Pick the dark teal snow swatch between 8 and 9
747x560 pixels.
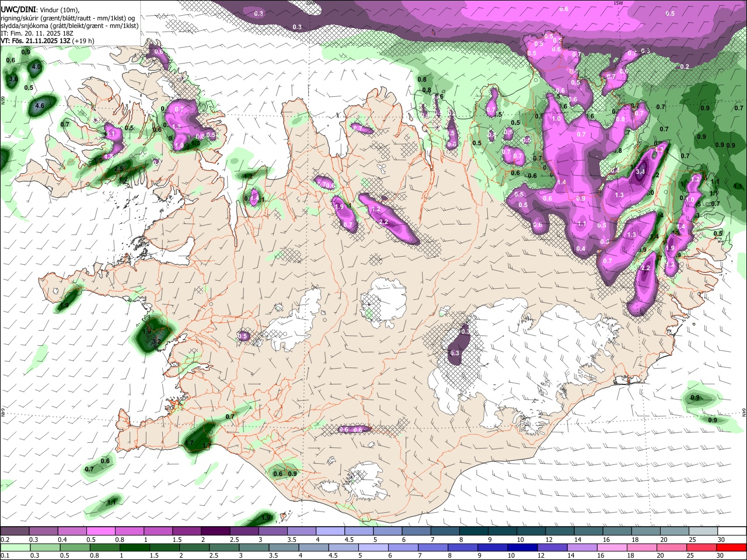(x=474, y=531)
